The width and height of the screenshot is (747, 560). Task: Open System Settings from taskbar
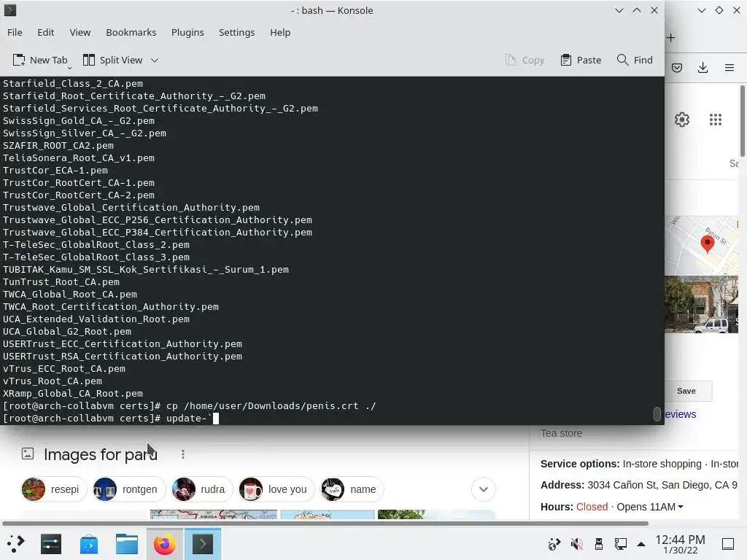[x=51, y=544]
